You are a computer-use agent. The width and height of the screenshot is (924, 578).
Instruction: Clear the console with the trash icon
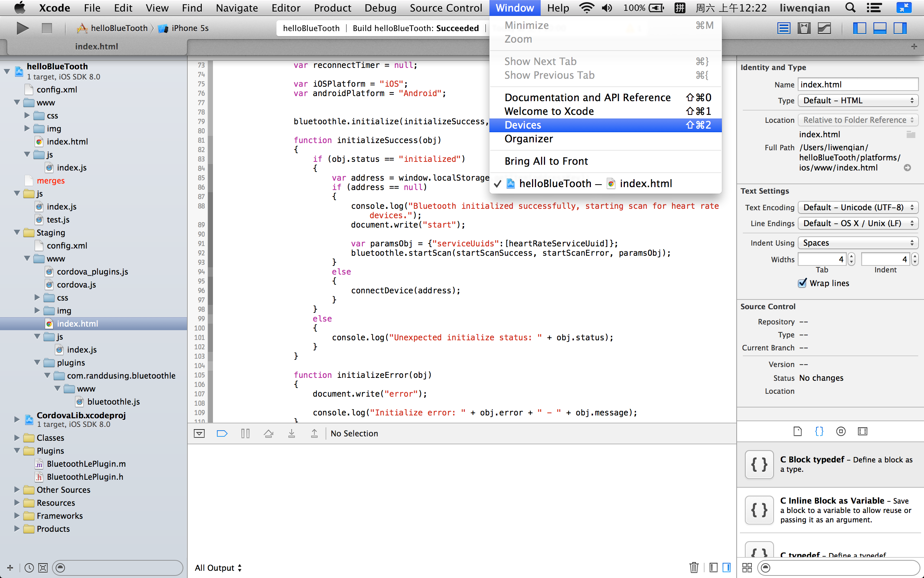click(x=694, y=567)
